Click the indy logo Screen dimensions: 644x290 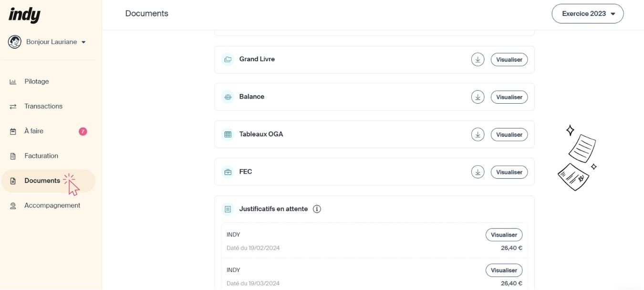[24, 15]
